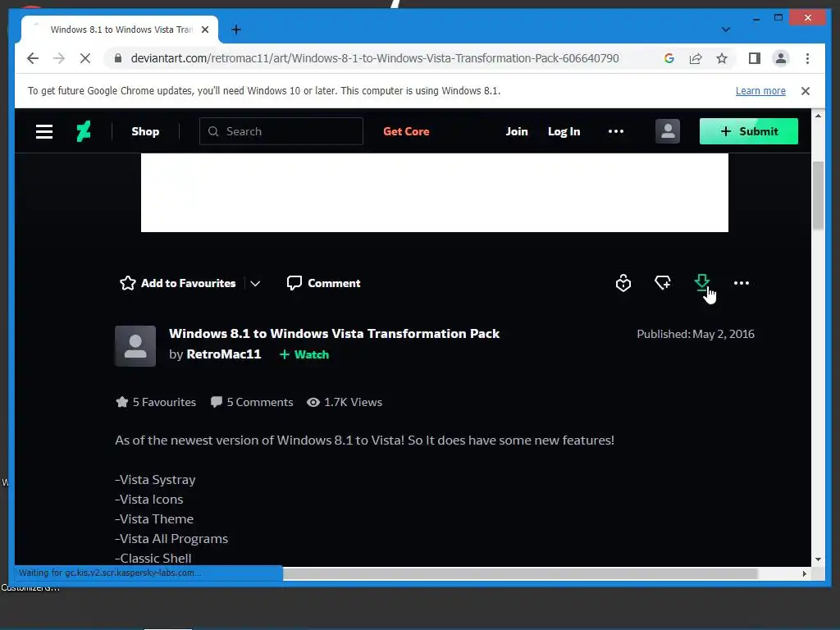Image resolution: width=840 pixels, height=630 pixels.
Task: Click Log In in header
Action: pos(564,131)
